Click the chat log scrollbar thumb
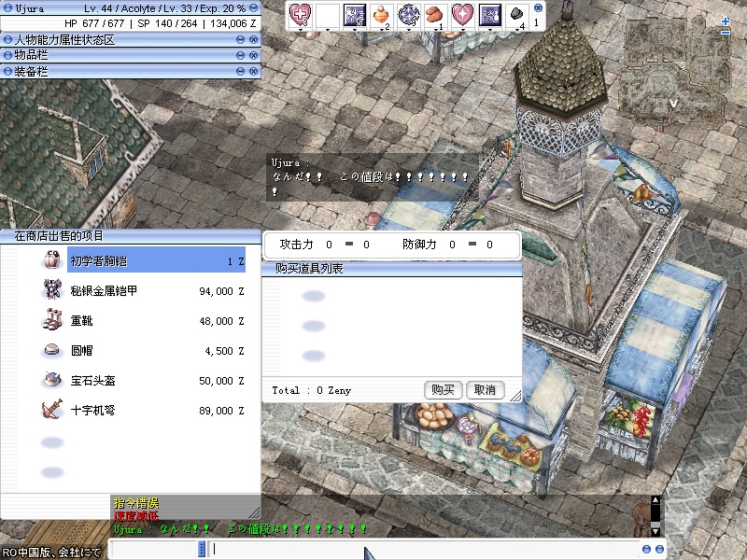 tap(655, 524)
